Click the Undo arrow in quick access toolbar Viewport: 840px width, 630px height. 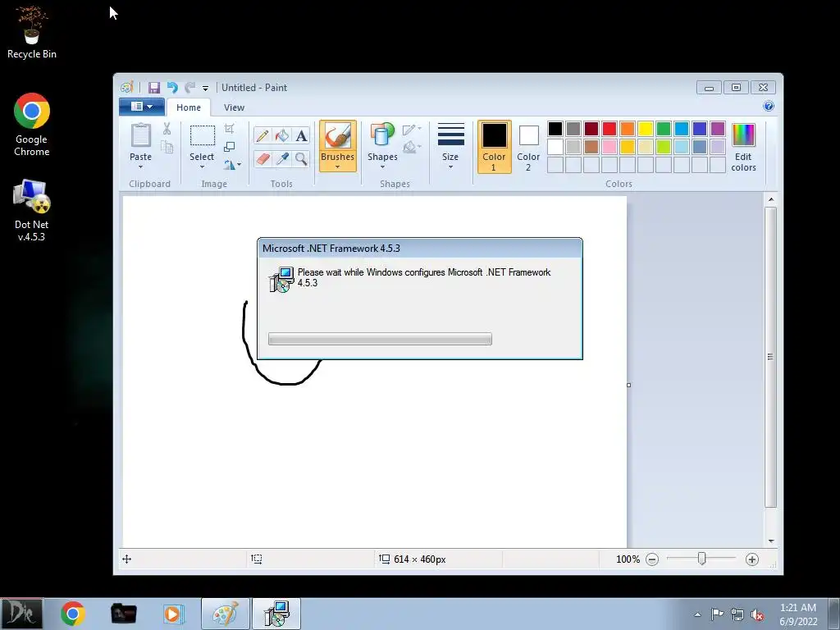[172, 87]
